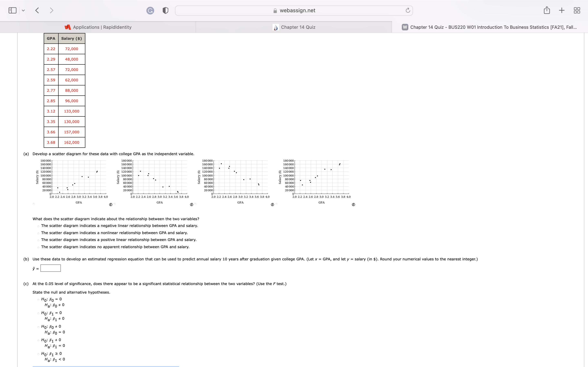Choose hypothesis option H0: β1 = 0
Viewport: 588px width, 367px height.
point(38,313)
